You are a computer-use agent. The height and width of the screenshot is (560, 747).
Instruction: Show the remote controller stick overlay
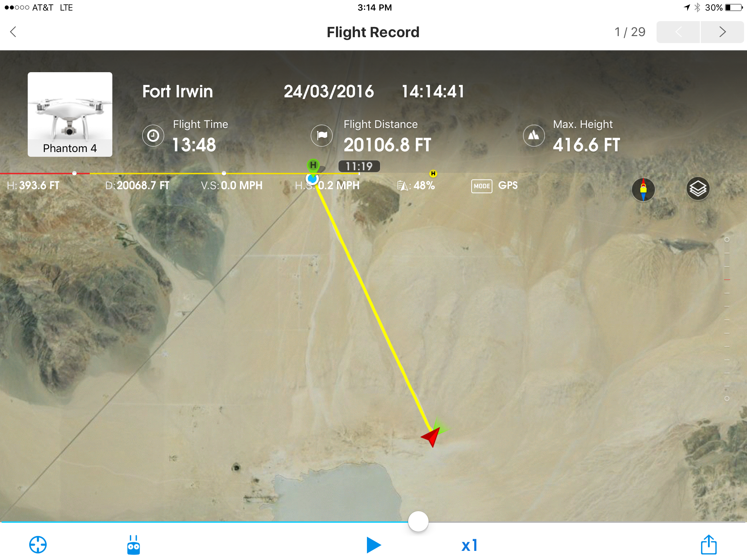pyautogui.click(x=133, y=545)
